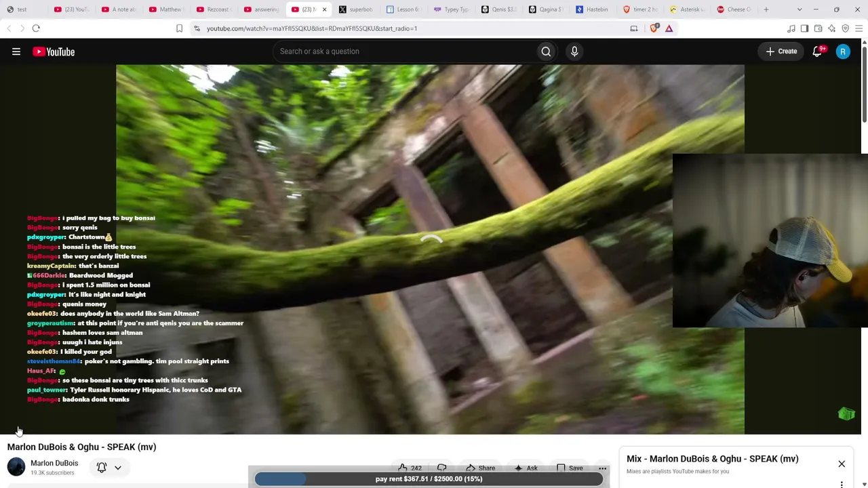Open the Leo AI sparkle icon
Image resolution: width=868 pixels, height=488 pixels.
[x=831, y=28]
